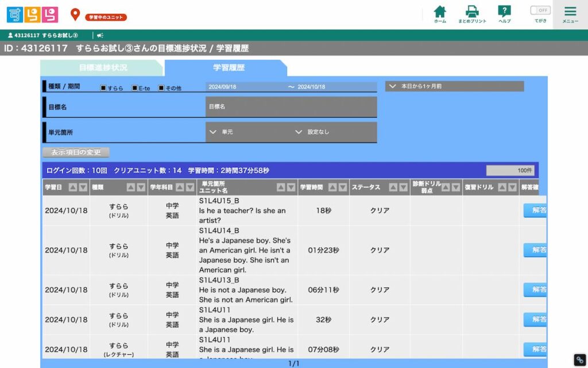
Task: Open the 設定なし dropdown
Action: [x=334, y=132]
